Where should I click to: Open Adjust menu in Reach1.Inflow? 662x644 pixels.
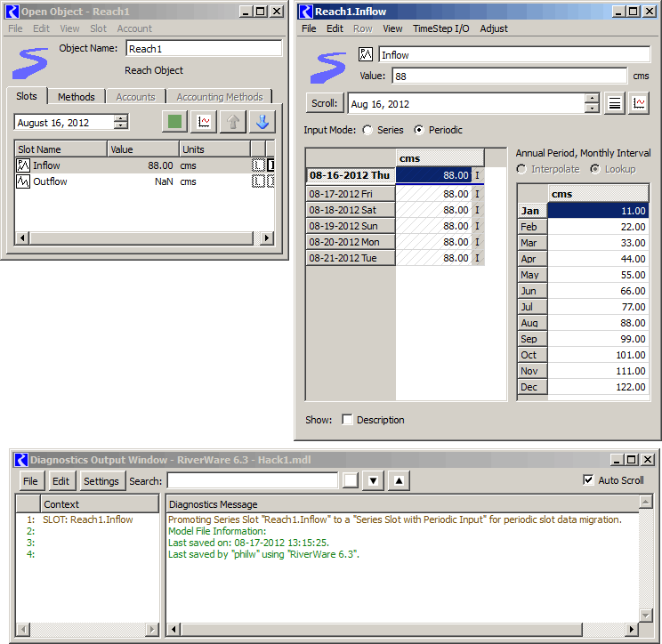click(x=494, y=28)
